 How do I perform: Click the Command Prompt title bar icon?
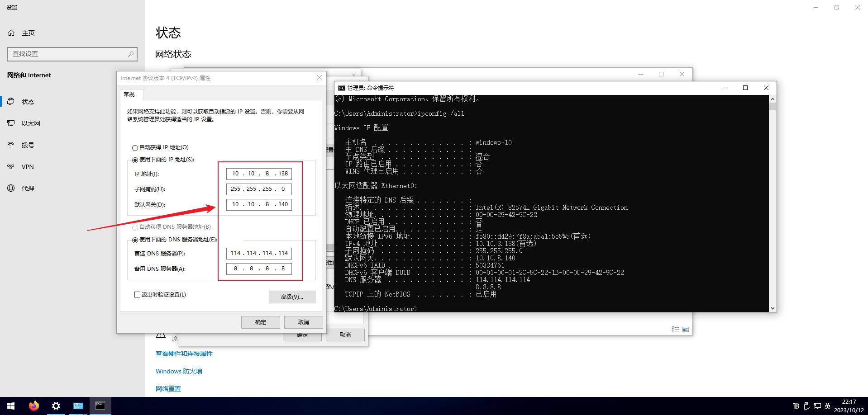[x=342, y=88]
